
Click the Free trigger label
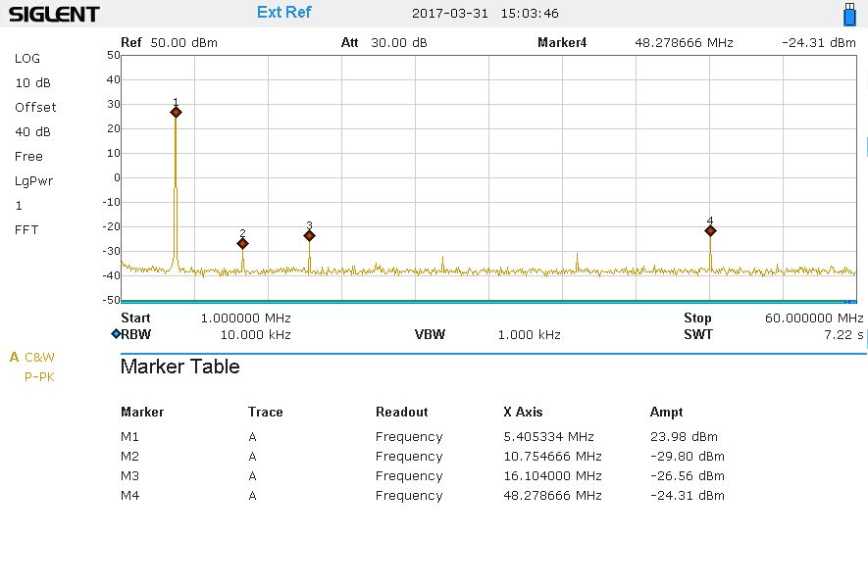(x=28, y=157)
